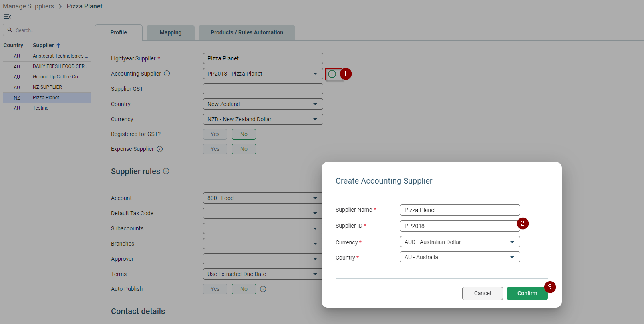Set Auto-Publish to No
The image size is (644, 324).
tap(244, 289)
